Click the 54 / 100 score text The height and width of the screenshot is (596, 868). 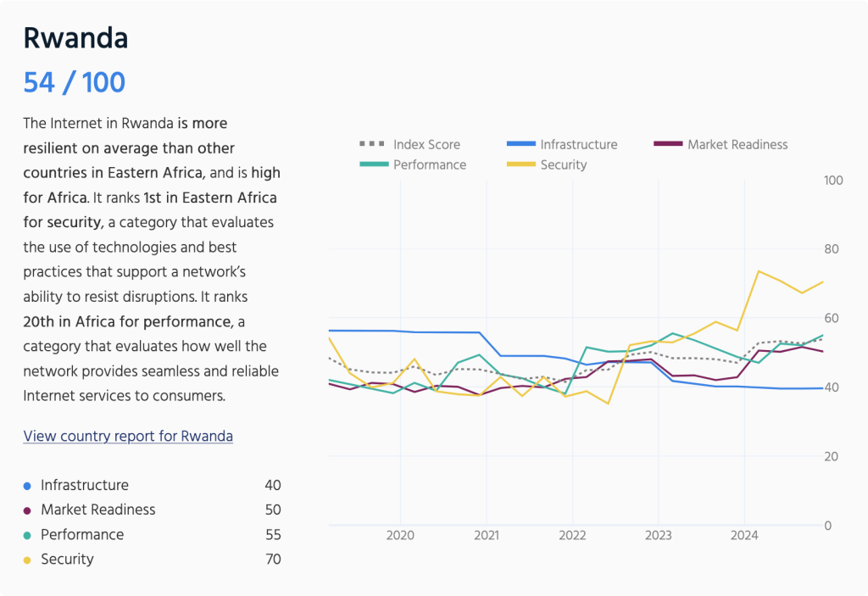(x=75, y=82)
